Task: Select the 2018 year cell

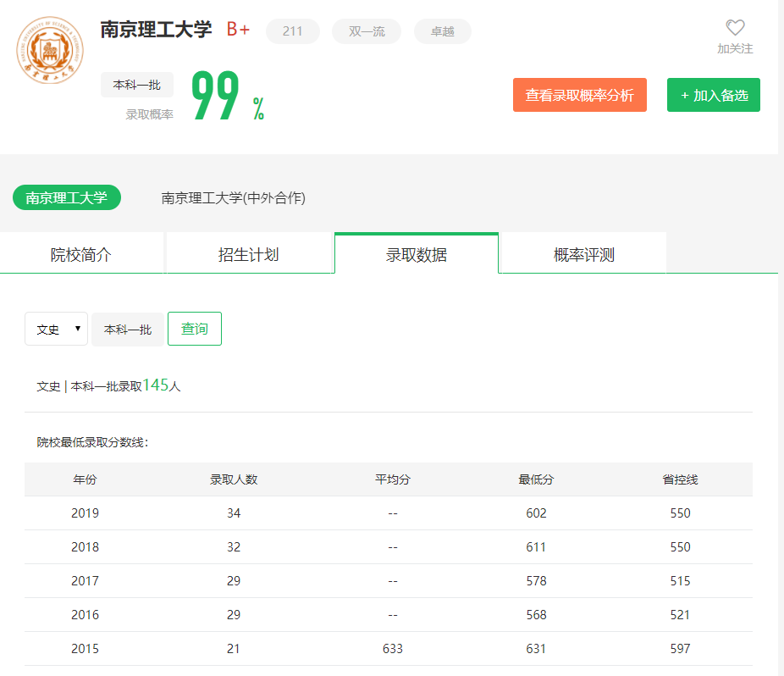Action: point(85,547)
